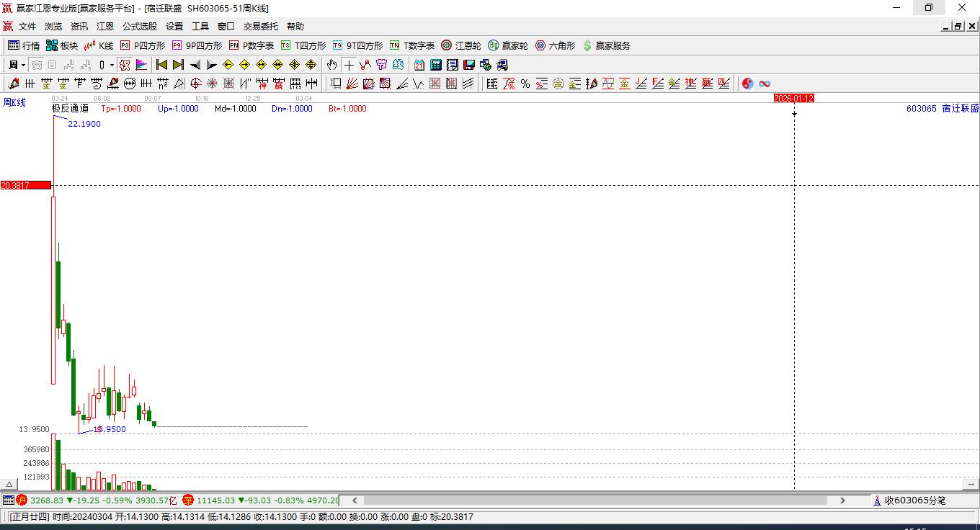Toggle the 极反通道 indicator toolbar button
Viewport: 980px width, 530px height.
(x=125, y=65)
